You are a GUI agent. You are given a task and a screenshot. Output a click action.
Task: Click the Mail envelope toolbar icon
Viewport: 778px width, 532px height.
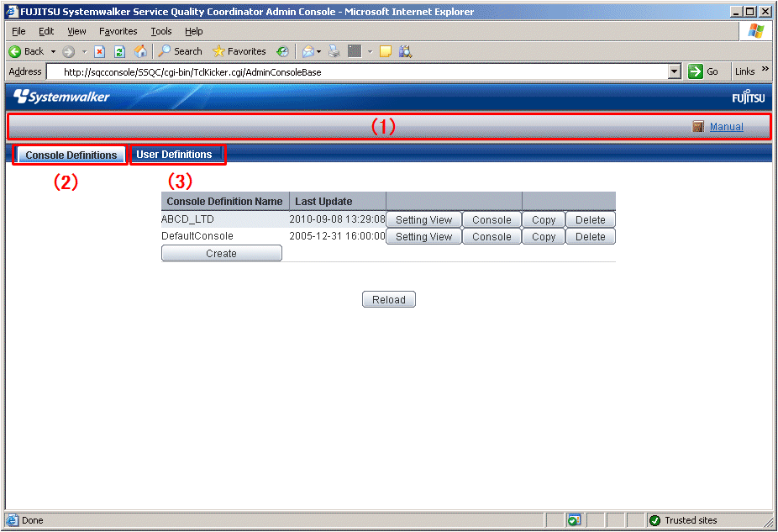tap(308, 51)
